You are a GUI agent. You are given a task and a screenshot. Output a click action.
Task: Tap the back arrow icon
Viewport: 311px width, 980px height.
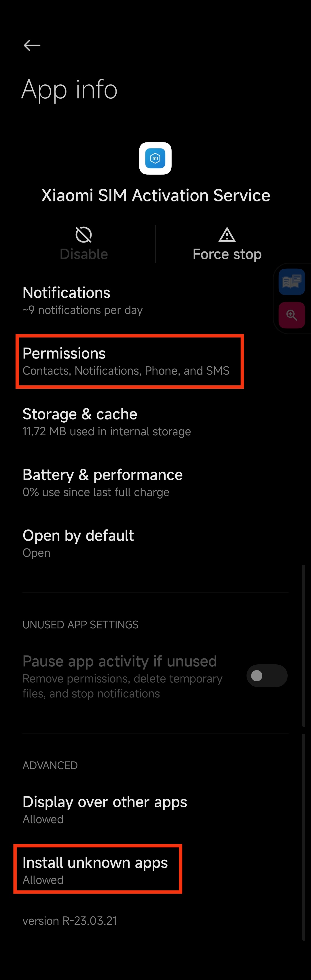coord(32,45)
